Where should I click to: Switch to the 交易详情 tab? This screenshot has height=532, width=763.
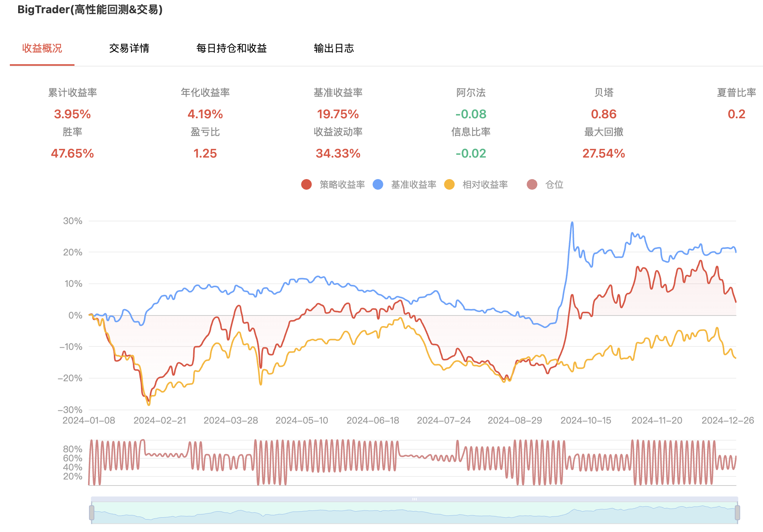(x=129, y=48)
